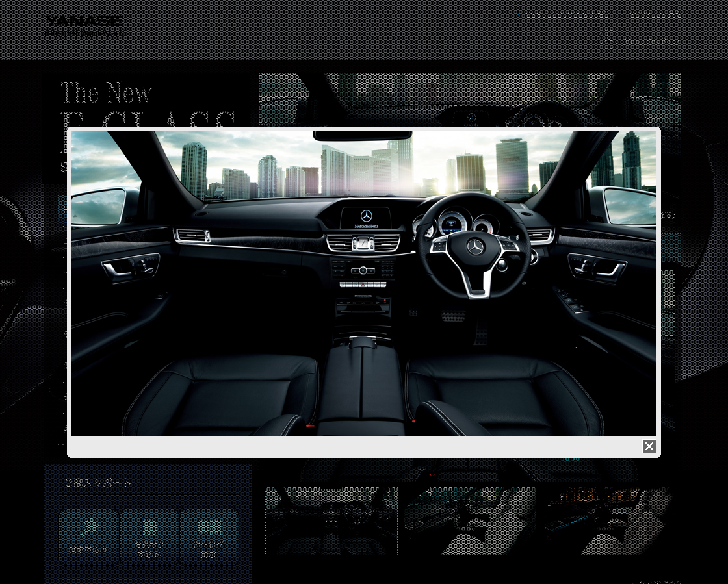The image size is (728, 584).
Task: Select the middle seat interior thumbnail
Action: tap(470, 521)
